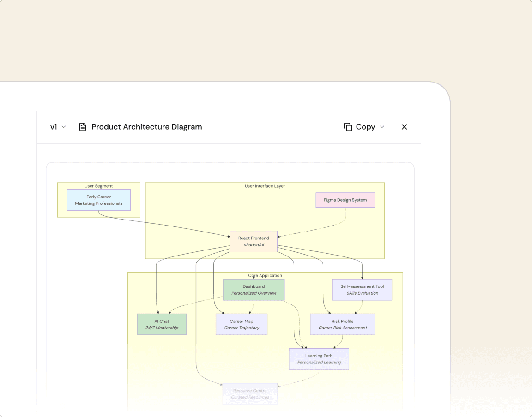532x417 pixels.
Task: Click the document icon beside the title
Action: [83, 127]
